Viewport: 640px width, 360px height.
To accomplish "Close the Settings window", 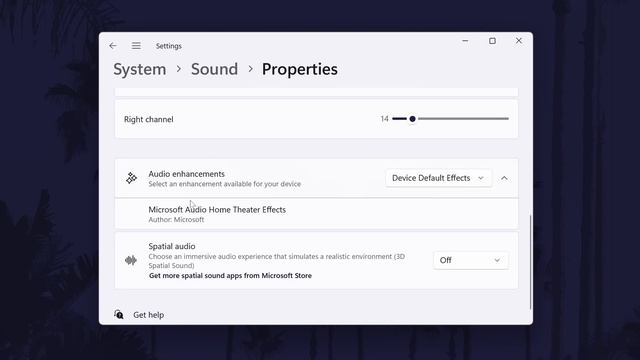I will click(x=519, y=41).
